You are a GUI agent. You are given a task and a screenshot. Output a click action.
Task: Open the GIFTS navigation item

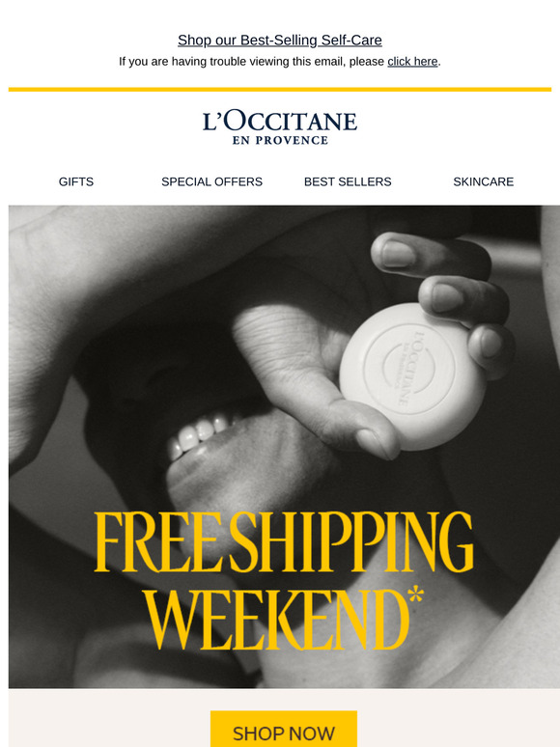pos(76,181)
